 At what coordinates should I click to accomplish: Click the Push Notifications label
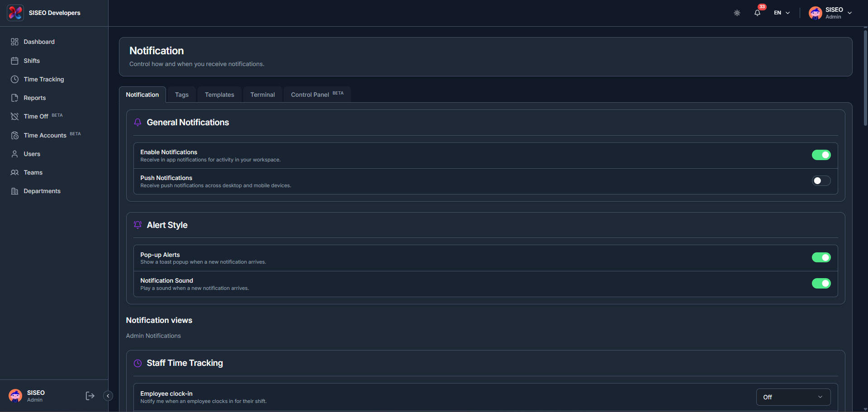[166, 178]
